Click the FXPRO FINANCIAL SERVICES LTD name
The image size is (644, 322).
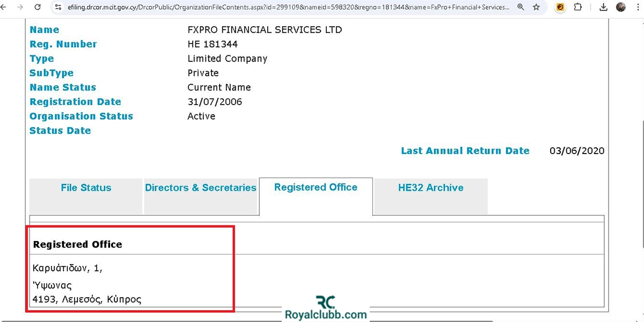tap(265, 30)
